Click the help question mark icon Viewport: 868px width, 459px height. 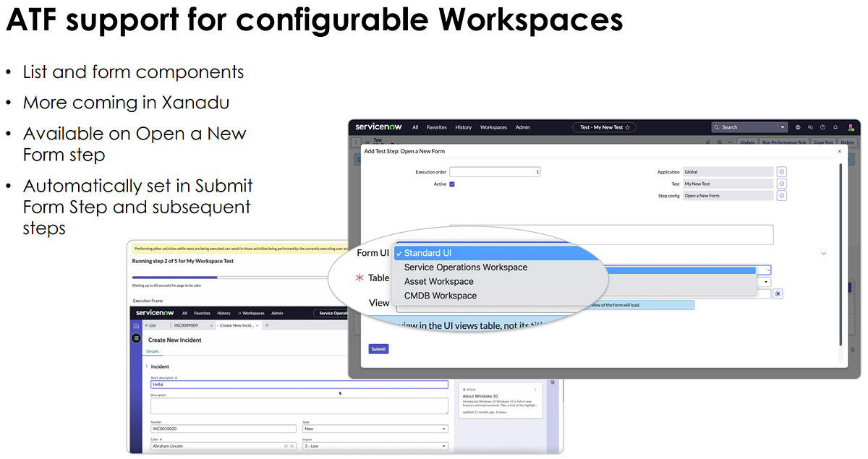(x=822, y=127)
